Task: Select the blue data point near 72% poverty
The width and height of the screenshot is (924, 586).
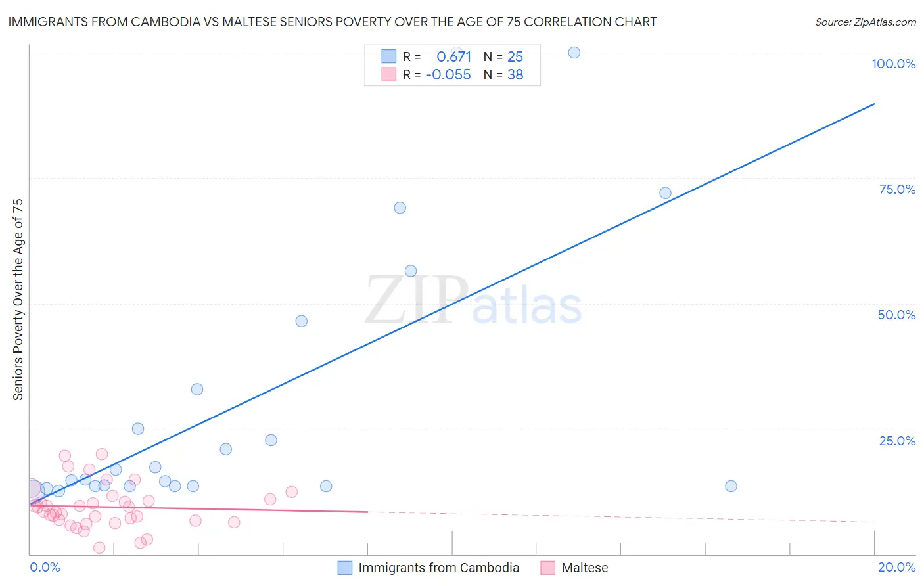Action: coord(665,193)
